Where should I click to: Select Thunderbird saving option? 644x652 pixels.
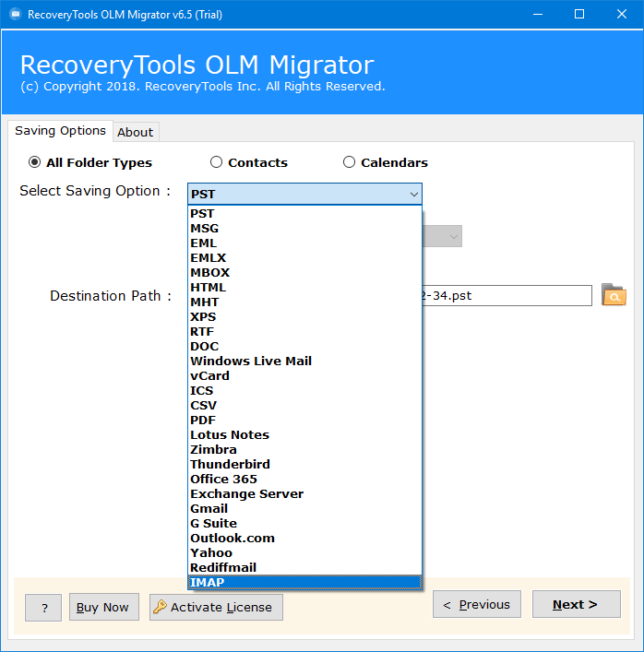pyautogui.click(x=305, y=465)
